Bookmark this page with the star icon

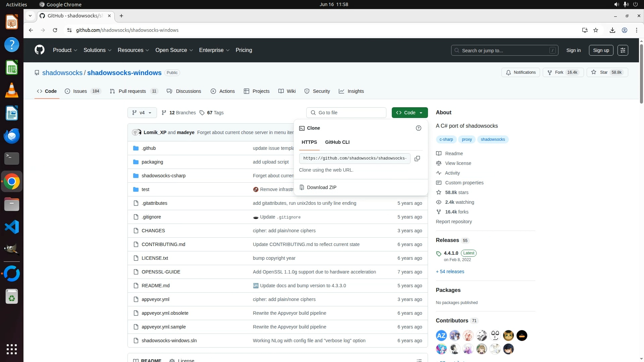596,30
